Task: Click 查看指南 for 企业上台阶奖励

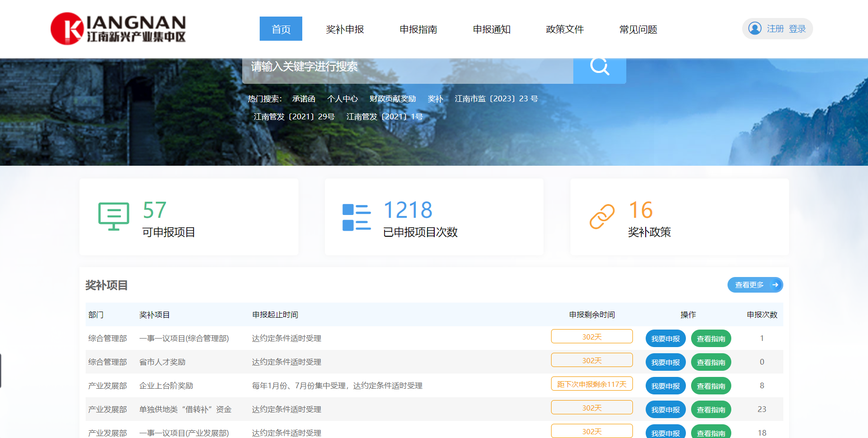Action: point(711,386)
